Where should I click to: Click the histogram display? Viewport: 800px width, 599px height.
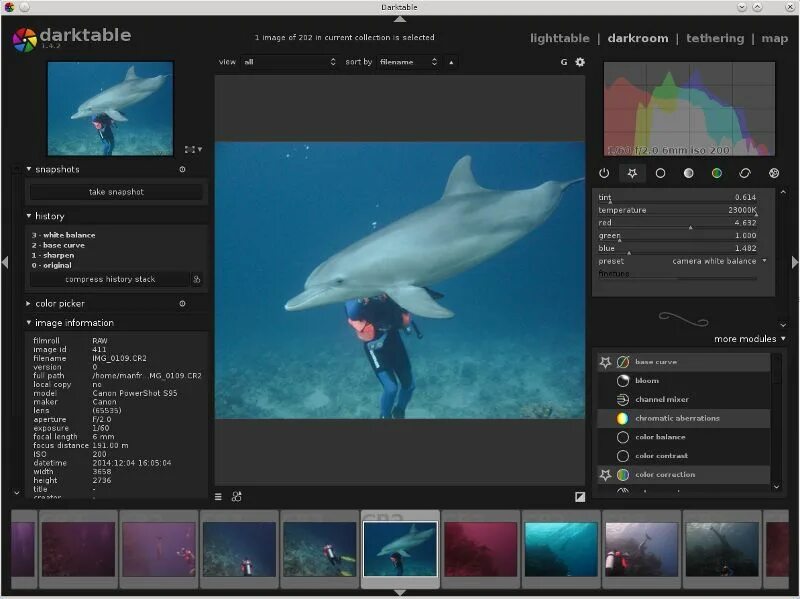click(x=689, y=109)
